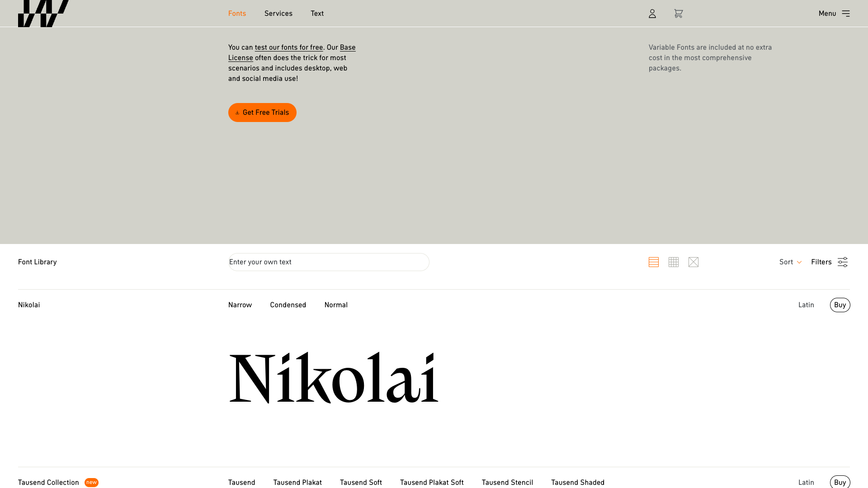Viewport: 868px width, 488px height.
Task: Open the Text nav item
Action: 317,14
